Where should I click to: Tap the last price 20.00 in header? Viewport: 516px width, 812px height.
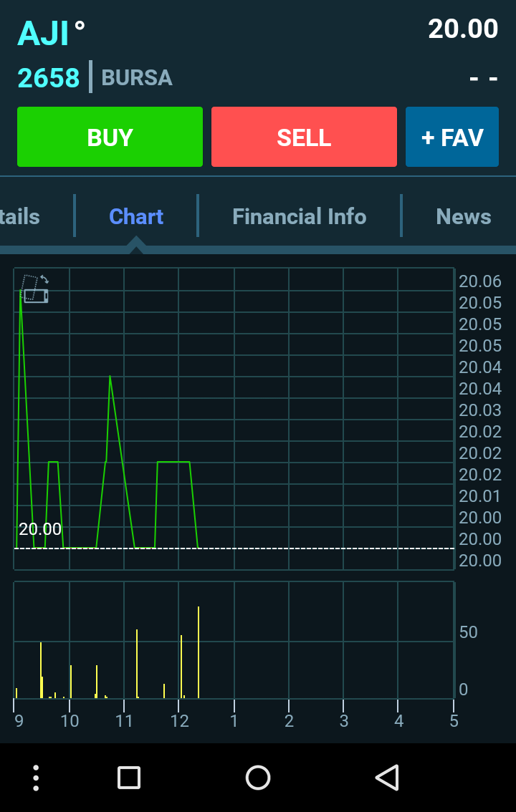click(x=463, y=29)
